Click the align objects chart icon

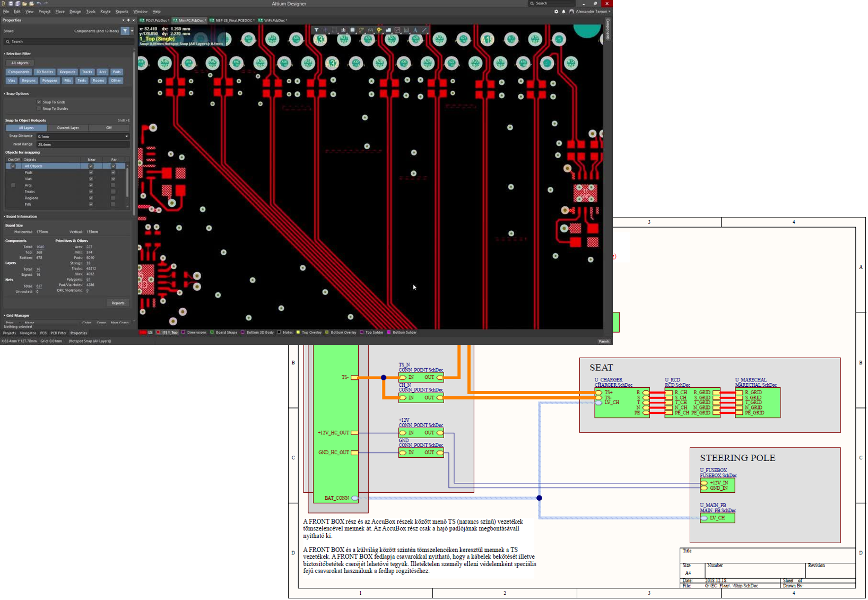click(343, 30)
